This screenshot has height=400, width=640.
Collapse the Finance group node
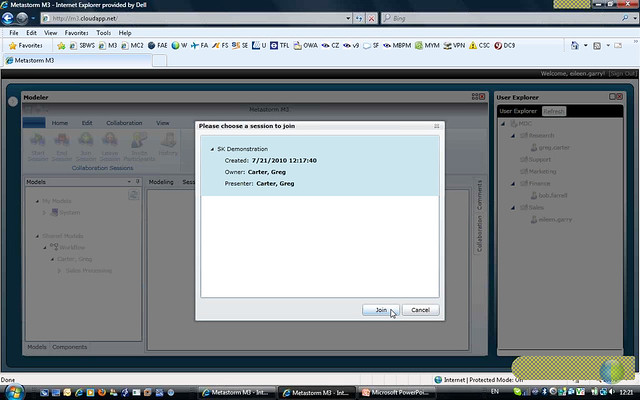tap(513, 184)
